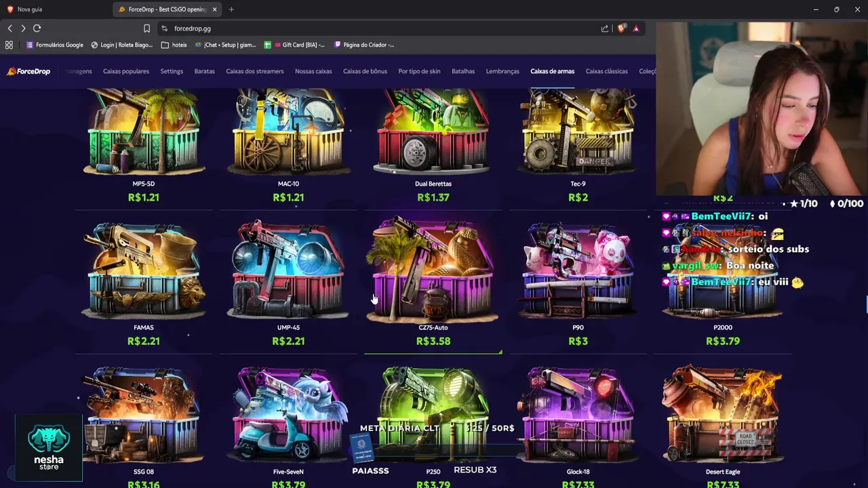Open Lembranças category
This screenshot has height=488, width=868.
pos(502,71)
